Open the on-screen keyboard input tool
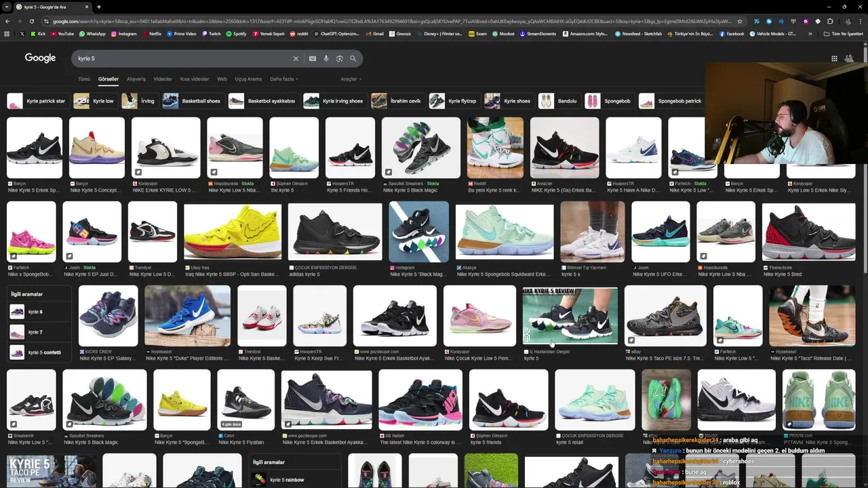The height and width of the screenshot is (488, 868). pos(313,59)
